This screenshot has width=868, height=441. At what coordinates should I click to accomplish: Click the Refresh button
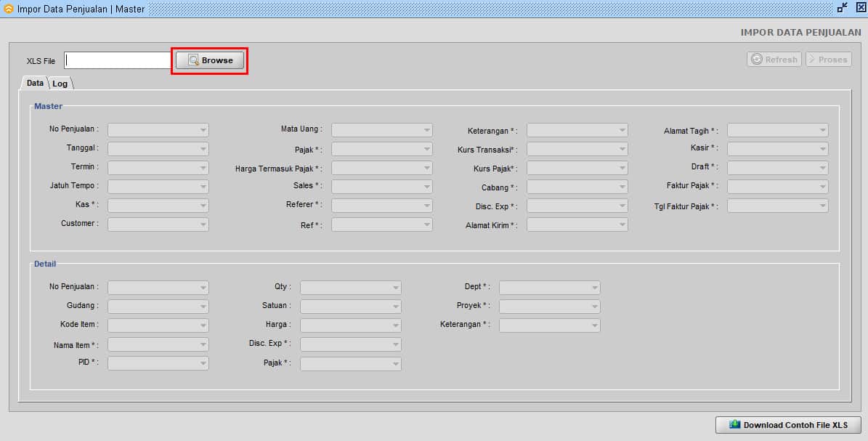pos(774,60)
